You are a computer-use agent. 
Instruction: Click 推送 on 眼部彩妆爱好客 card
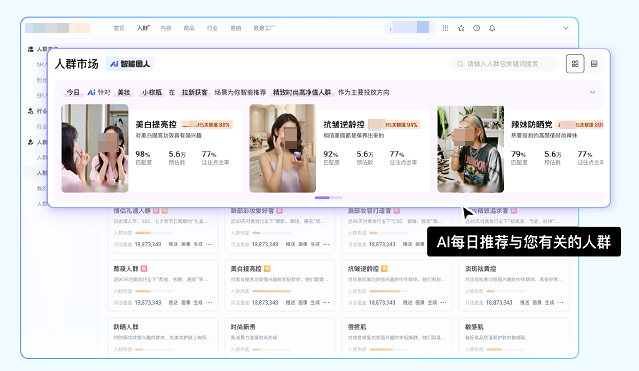(290, 244)
